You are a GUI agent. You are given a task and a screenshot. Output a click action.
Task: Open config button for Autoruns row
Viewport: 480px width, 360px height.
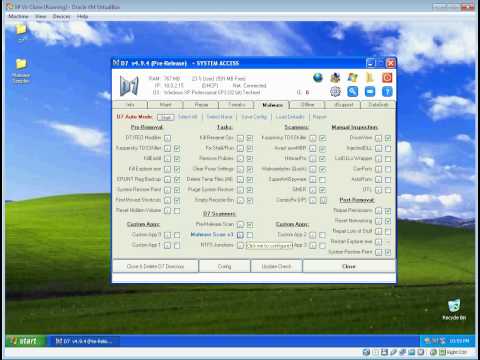pos(378,180)
